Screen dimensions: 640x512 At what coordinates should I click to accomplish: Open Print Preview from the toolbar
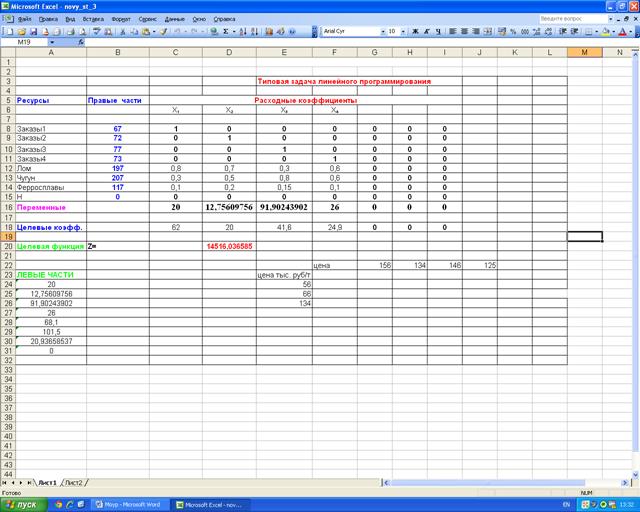(82, 31)
